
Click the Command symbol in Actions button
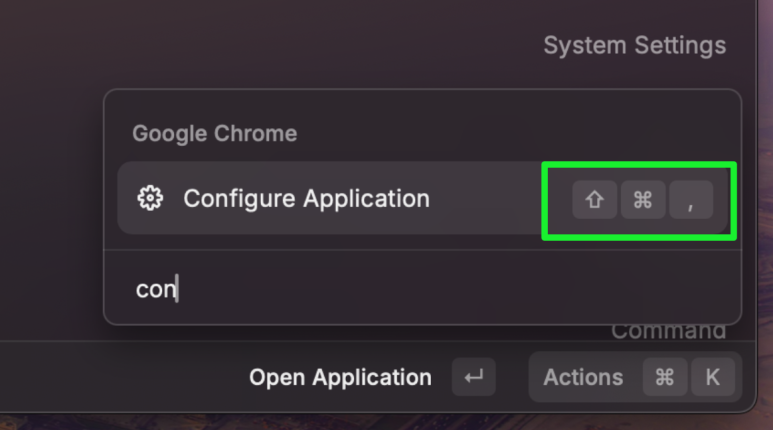[x=665, y=377]
